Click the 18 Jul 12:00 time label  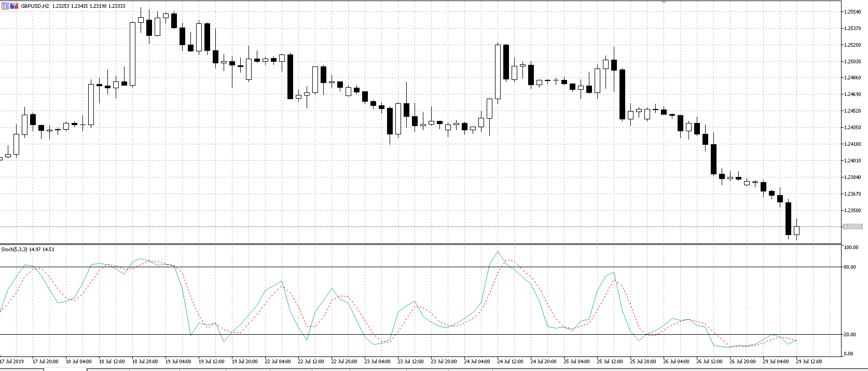pos(112,362)
